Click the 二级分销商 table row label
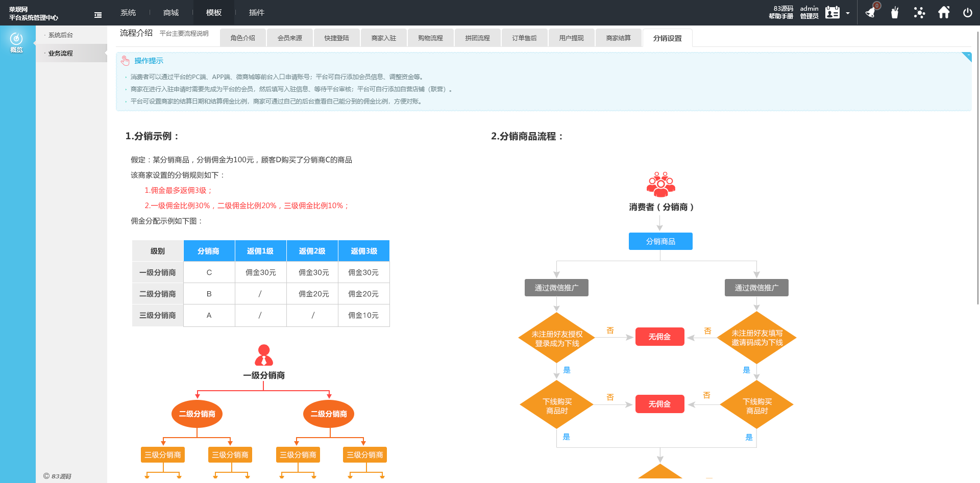 click(158, 294)
